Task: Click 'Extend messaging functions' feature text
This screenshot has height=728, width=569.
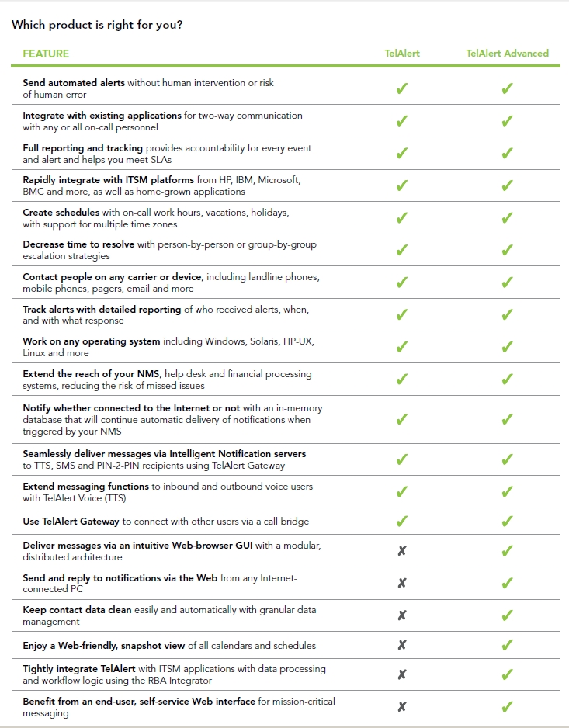Action: (x=86, y=487)
